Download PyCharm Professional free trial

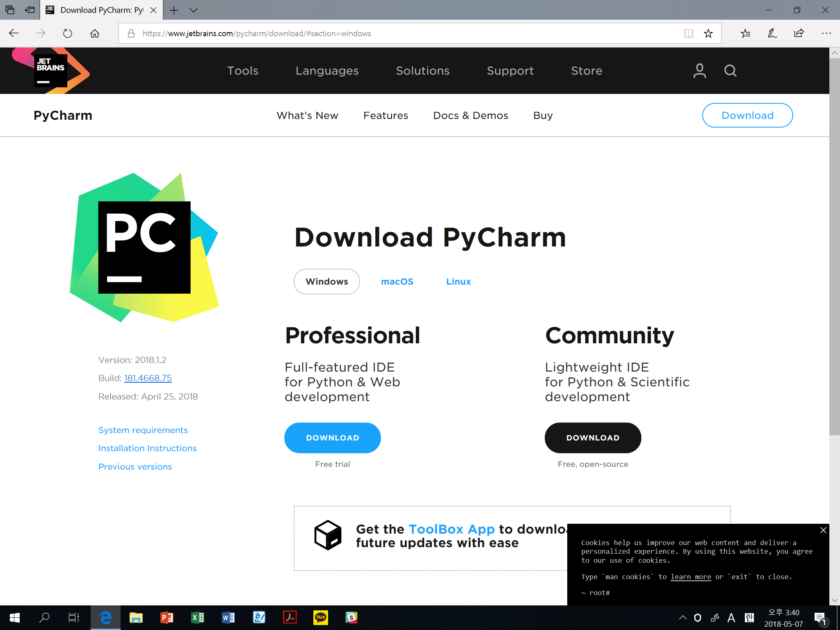(x=332, y=438)
